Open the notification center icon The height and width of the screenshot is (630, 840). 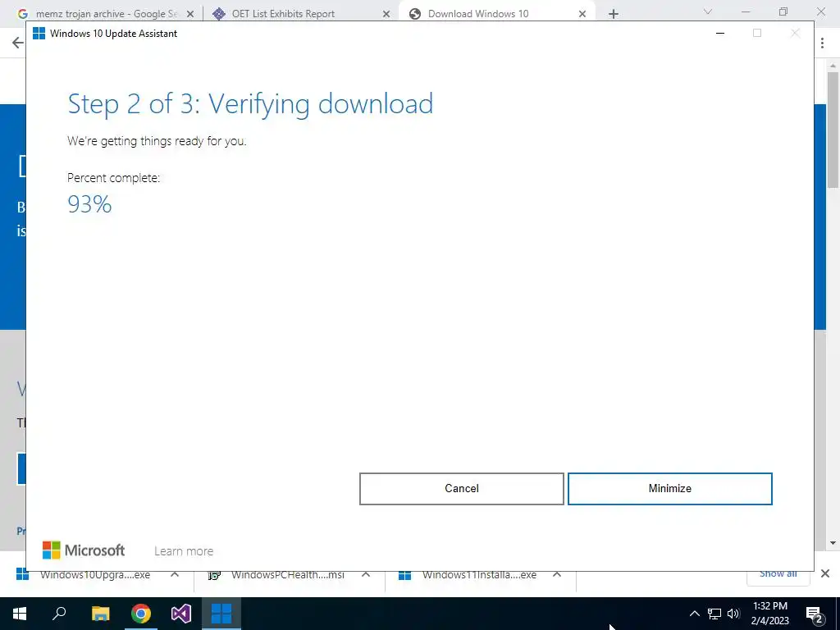815,614
